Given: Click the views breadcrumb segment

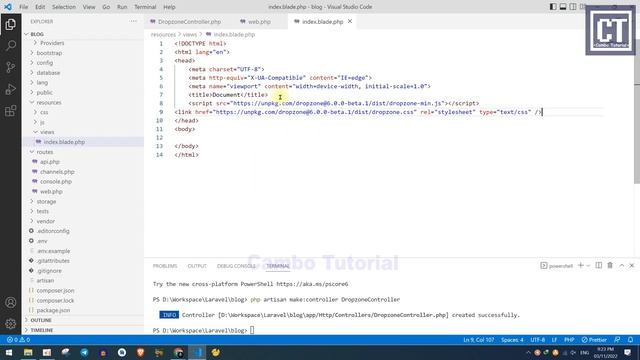Looking at the screenshot, I should (189, 35).
